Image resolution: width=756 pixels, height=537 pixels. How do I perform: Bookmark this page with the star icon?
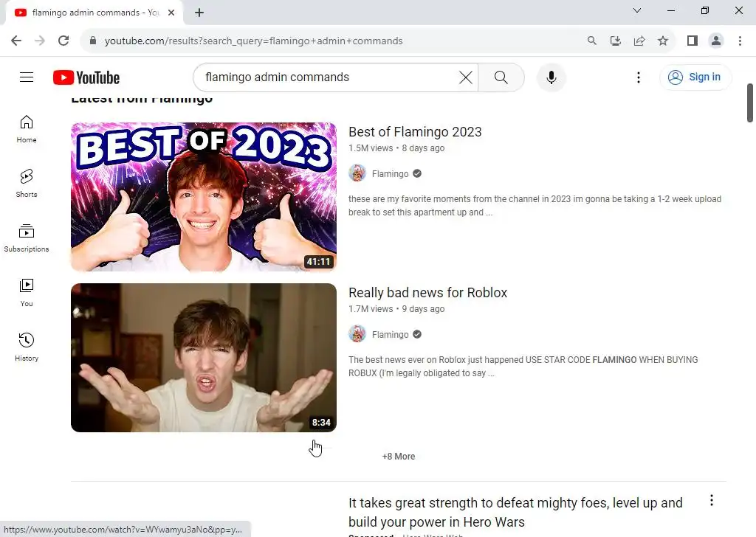click(663, 41)
